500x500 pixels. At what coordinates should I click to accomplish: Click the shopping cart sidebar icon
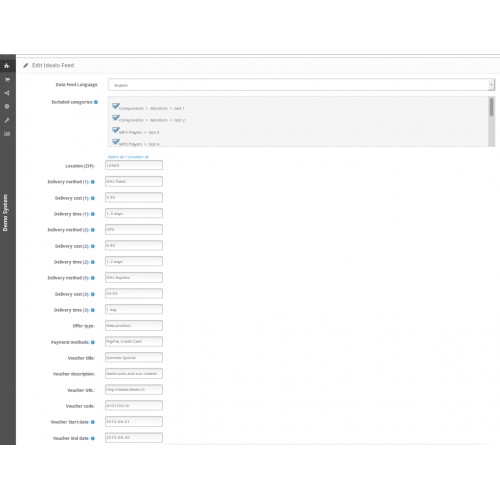(7, 80)
